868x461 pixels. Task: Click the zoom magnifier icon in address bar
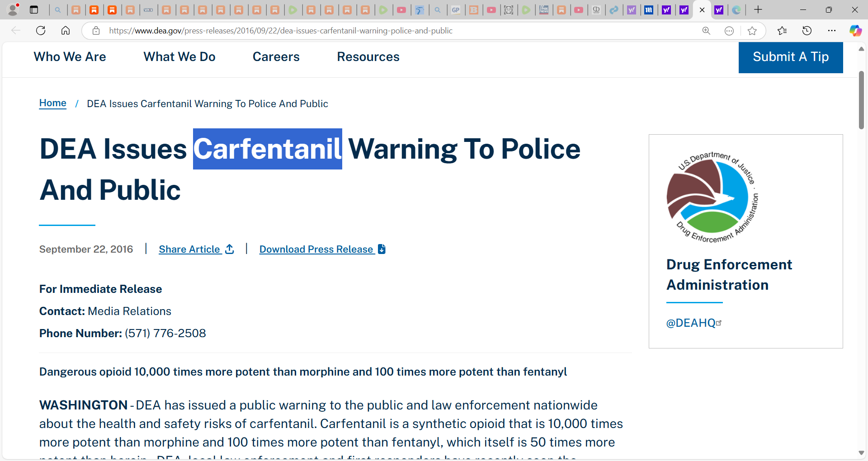pos(706,30)
